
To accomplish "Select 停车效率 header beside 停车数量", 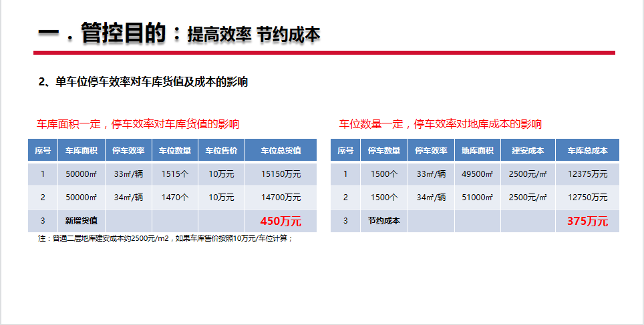I will (x=431, y=150).
